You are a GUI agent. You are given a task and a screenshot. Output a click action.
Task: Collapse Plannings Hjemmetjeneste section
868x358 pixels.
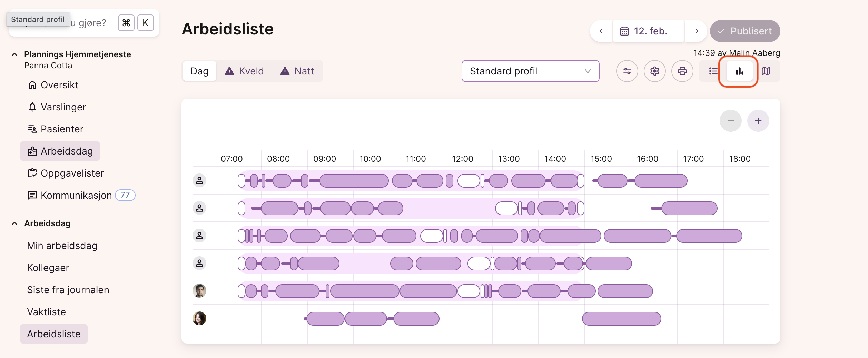[14, 54]
